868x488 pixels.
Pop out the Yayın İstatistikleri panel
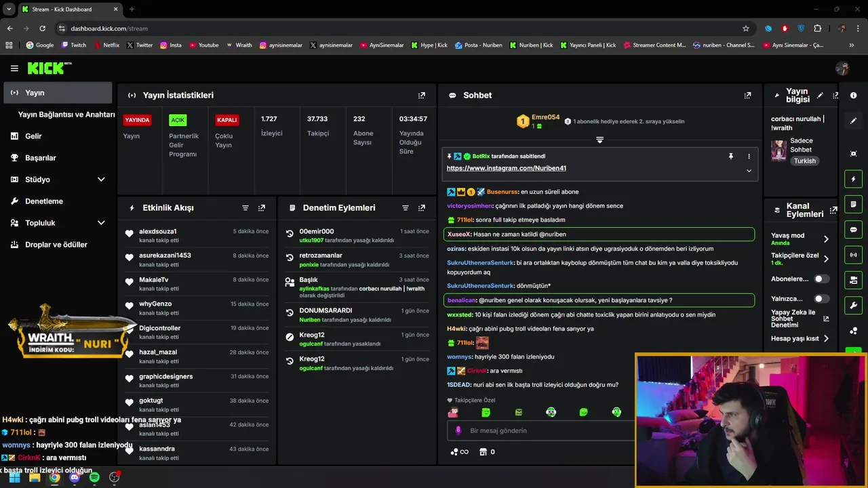[x=422, y=96]
